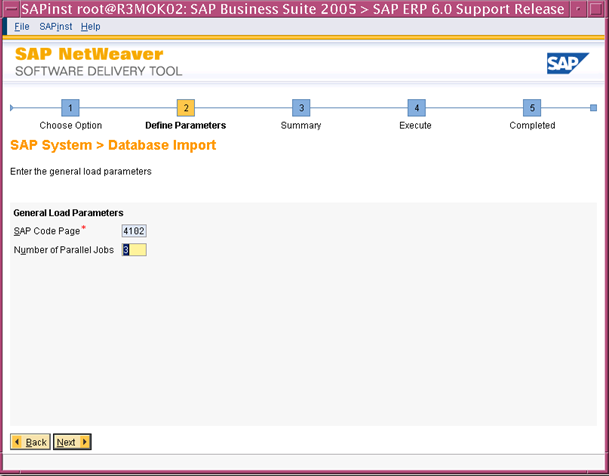This screenshot has width=609, height=476.
Task: Click 'Enter the general load parameters' text
Action: coord(81,172)
